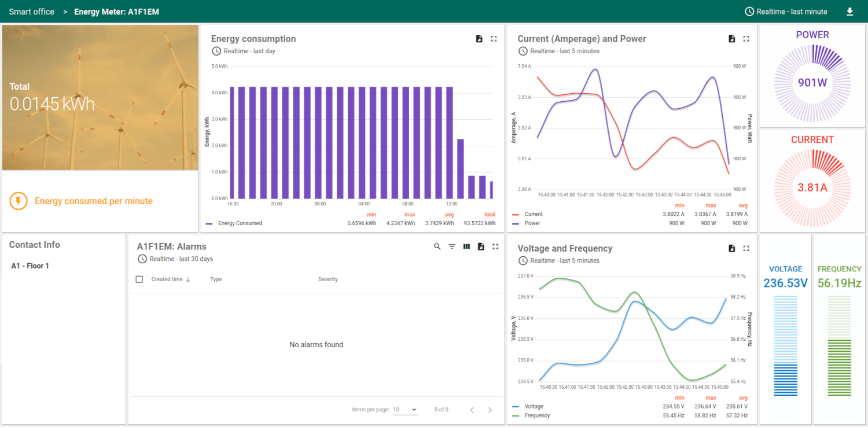
Task: Click the Voltage max value 236.64 V
Action: (705, 406)
